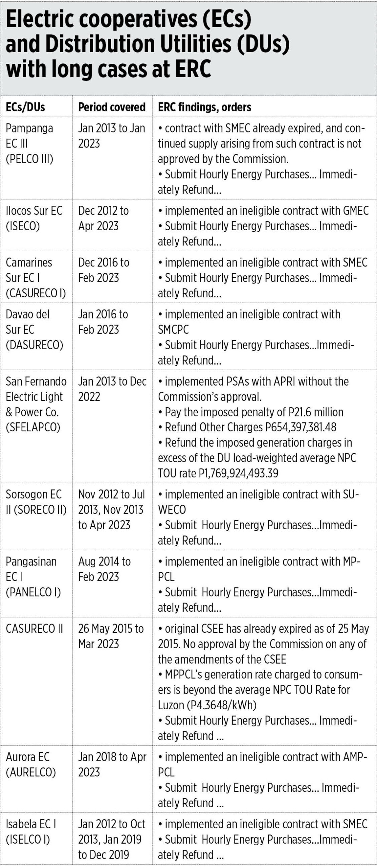Click the "Dec 2016 to Feb 2023" period cell

tap(104, 270)
